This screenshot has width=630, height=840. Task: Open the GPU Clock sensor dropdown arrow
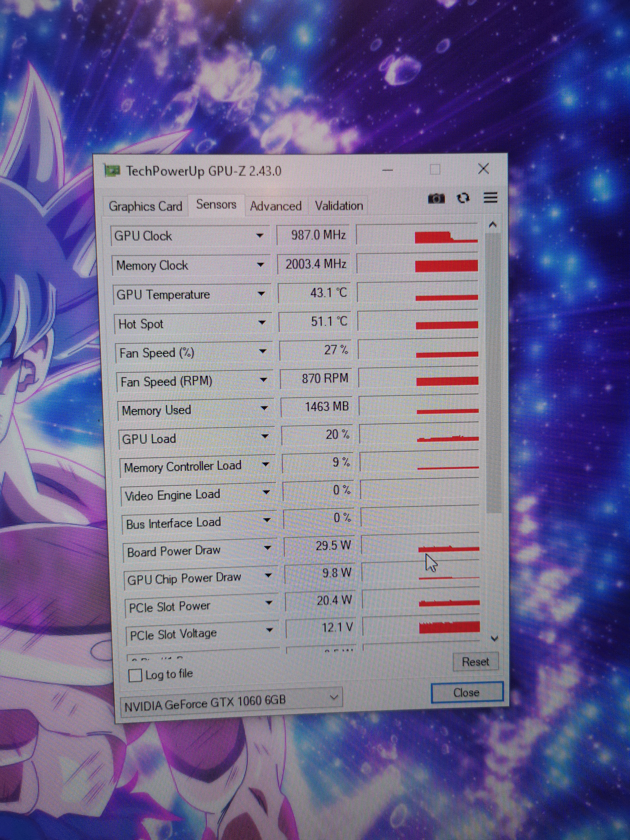click(x=260, y=235)
